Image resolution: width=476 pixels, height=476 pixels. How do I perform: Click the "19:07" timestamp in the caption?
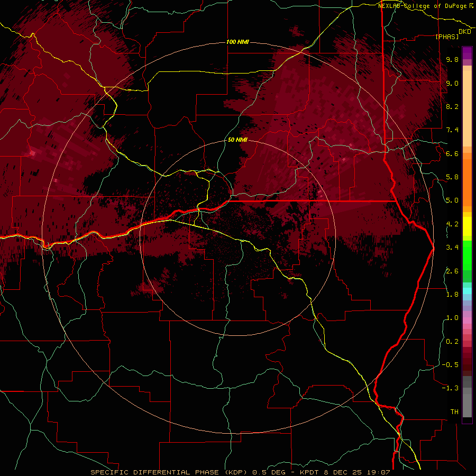coord(379,472)
